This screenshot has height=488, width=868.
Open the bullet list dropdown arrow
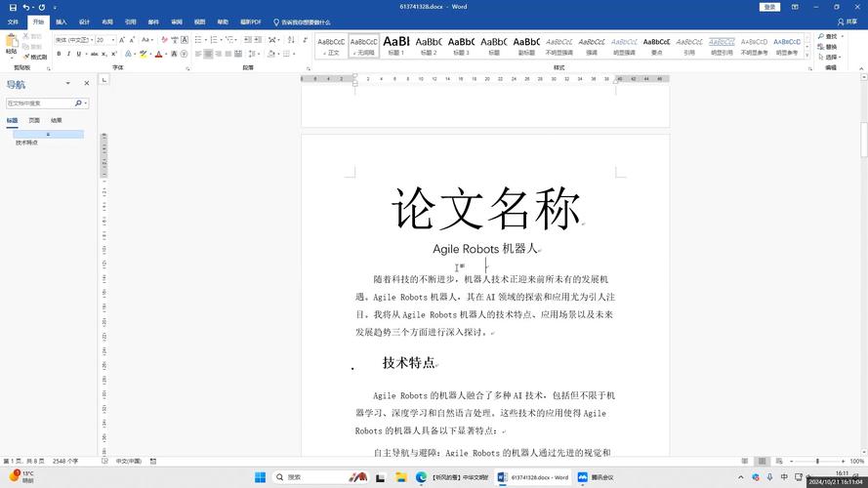[206, 40]
